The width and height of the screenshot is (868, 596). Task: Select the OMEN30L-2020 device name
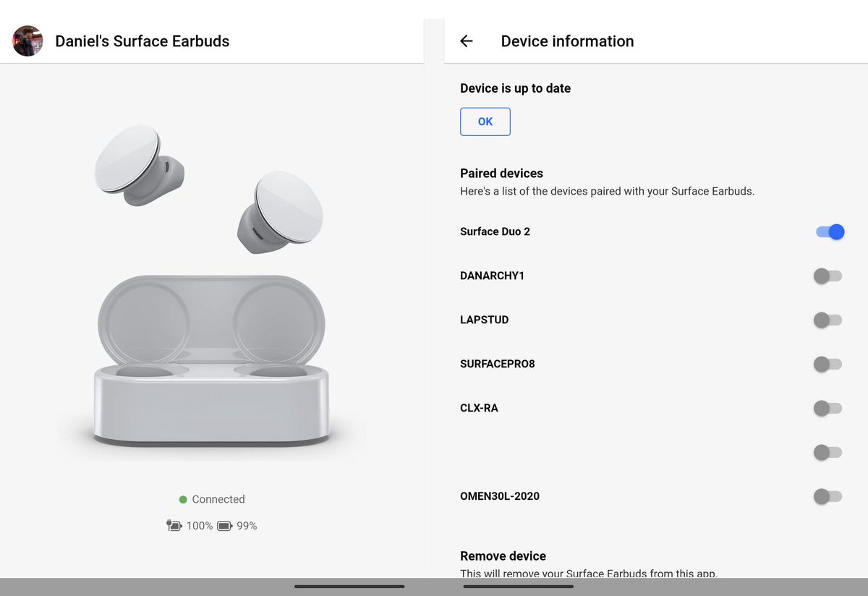click(x=500, y=496)
